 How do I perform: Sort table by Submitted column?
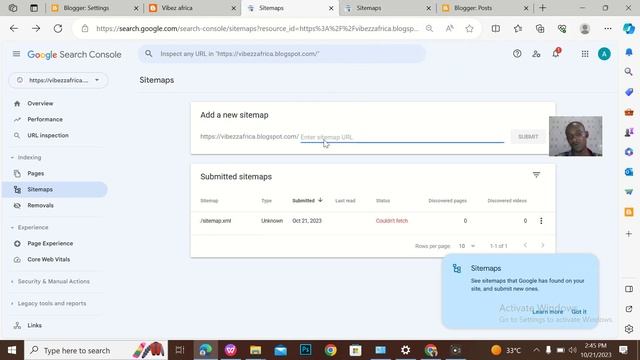[x=307, y=200]
